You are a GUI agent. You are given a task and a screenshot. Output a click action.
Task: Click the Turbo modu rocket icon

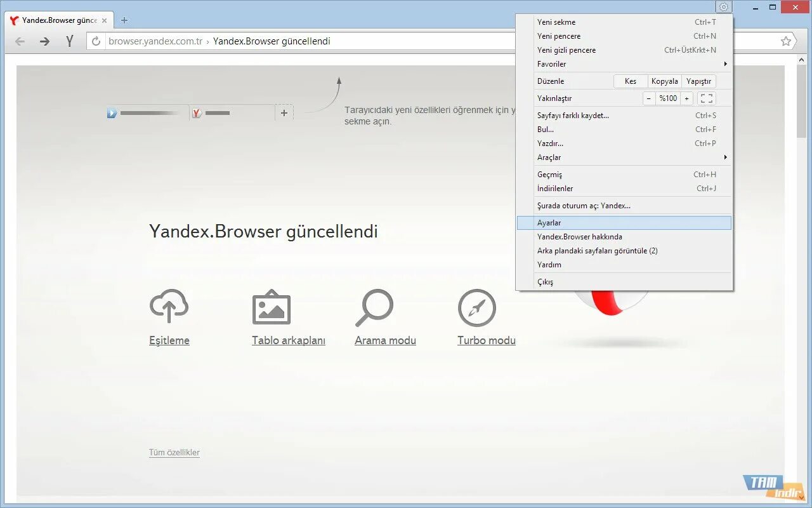(477, 308)
